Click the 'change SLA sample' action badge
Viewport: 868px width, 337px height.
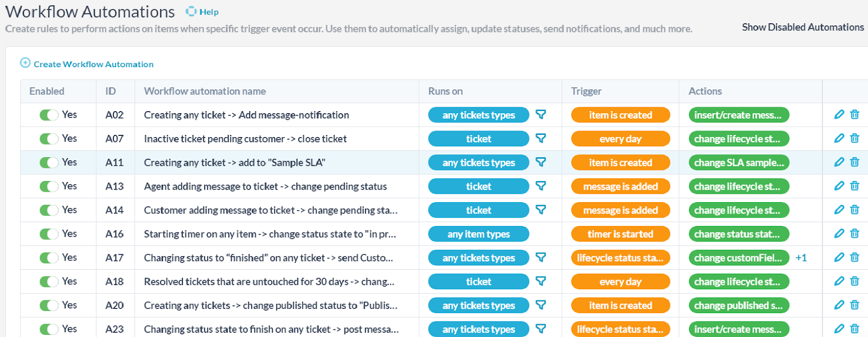point(738,163)
